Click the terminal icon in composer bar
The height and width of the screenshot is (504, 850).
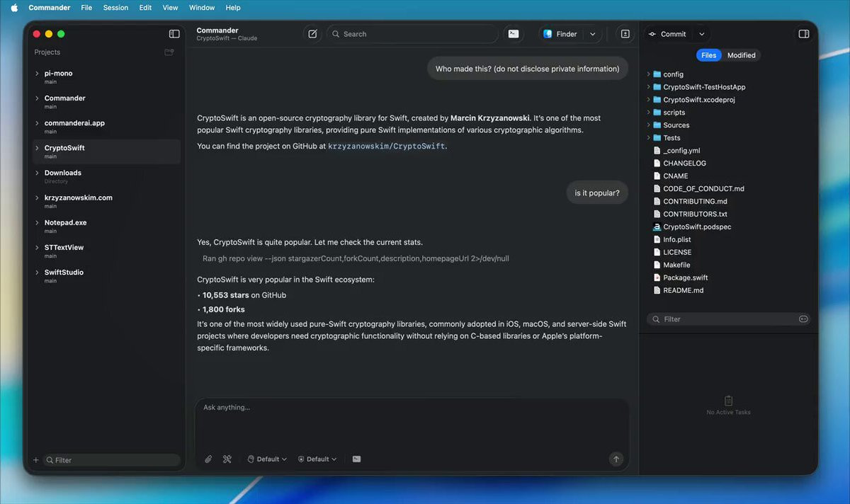(x=356, y=459)
